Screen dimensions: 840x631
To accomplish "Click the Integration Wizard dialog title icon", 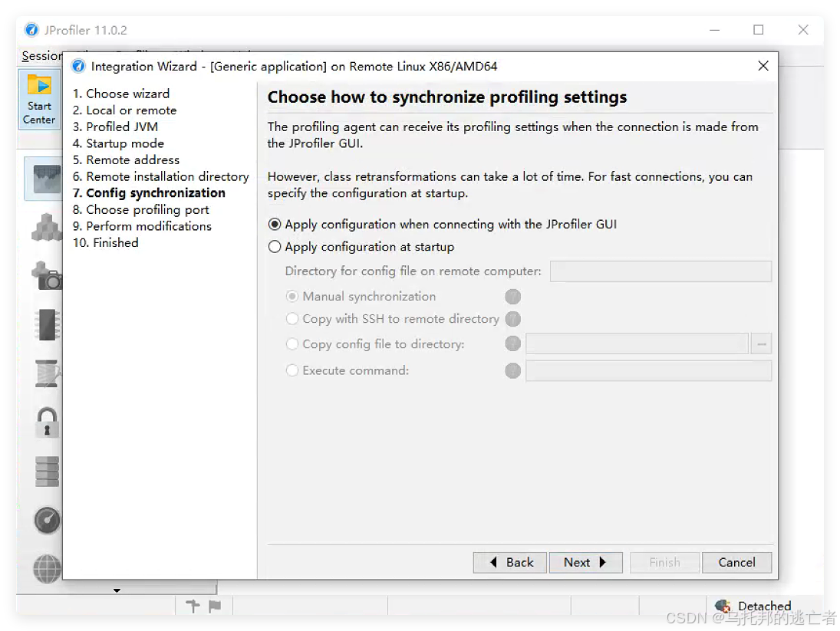I will click(78, 66).
